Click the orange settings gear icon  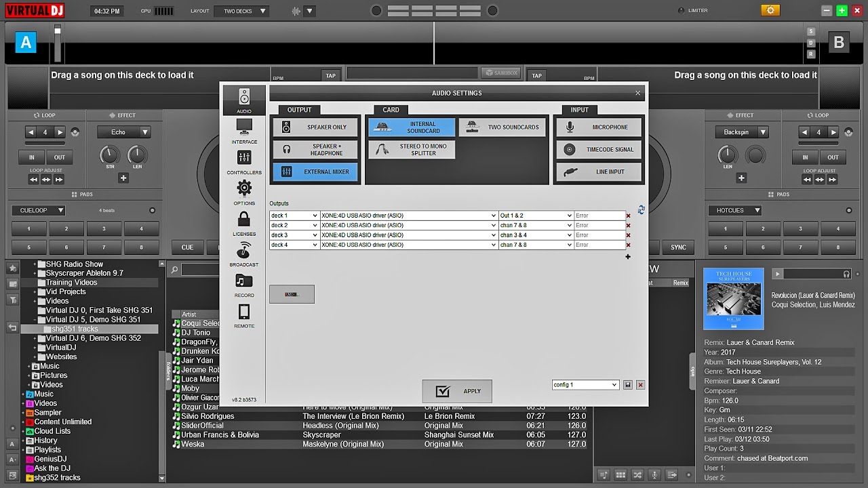pyautogui.click(x=770, y=10)
